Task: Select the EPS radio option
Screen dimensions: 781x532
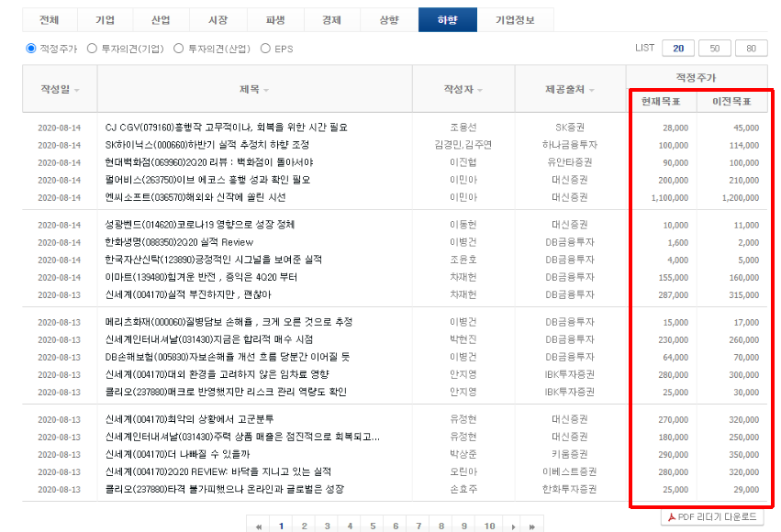Action: click(265, 49)
